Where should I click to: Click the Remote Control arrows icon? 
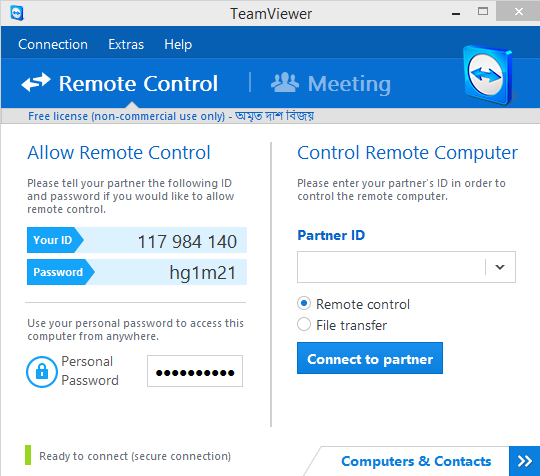pyautogui.click(x=36, y=82)
